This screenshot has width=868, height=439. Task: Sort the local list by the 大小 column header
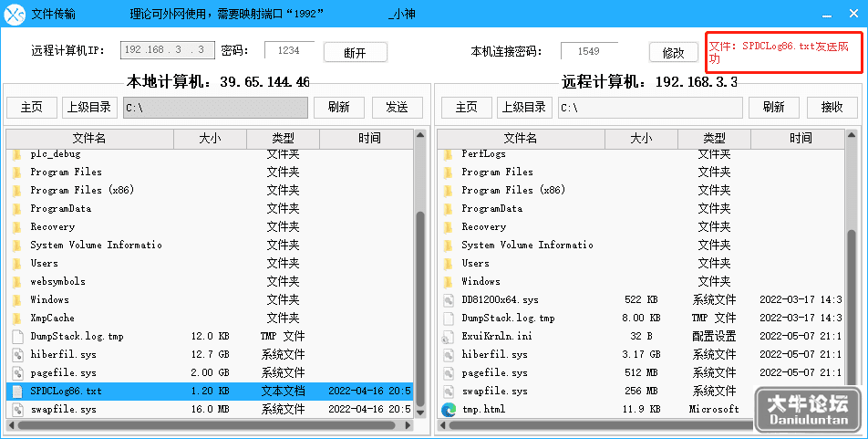(x=211, y=138)
